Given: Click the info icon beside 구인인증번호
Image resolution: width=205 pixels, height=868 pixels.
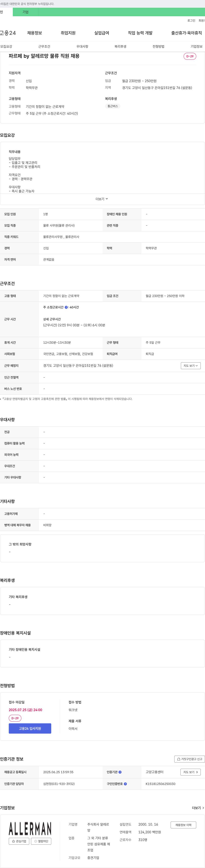Looking at the screenshot, I should click(x=125, y=784).
